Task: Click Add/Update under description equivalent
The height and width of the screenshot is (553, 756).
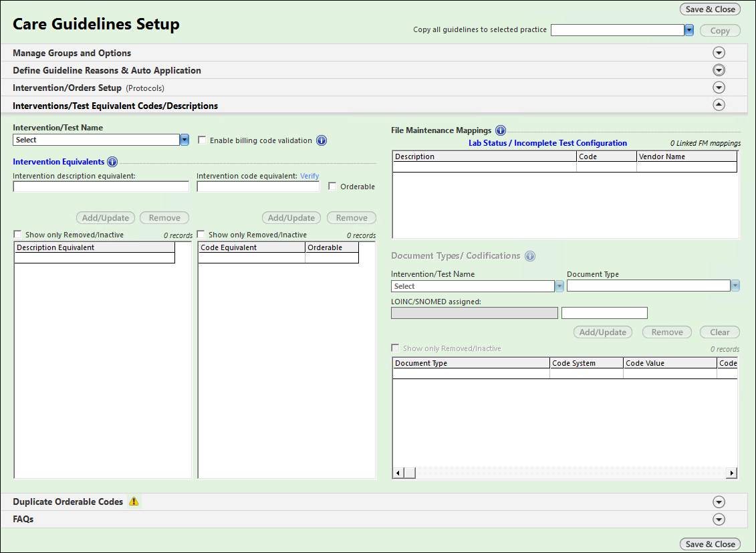Action: click(x=106, y=217)
